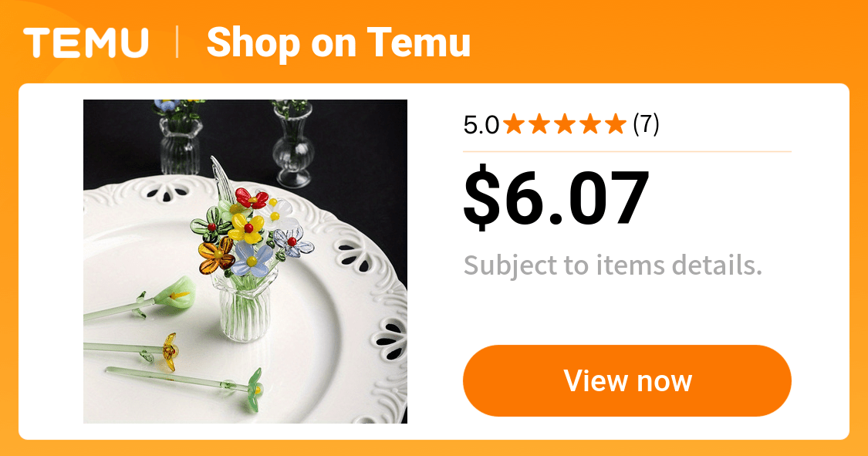Click the background vase with blue flowers

pos(179,137)
